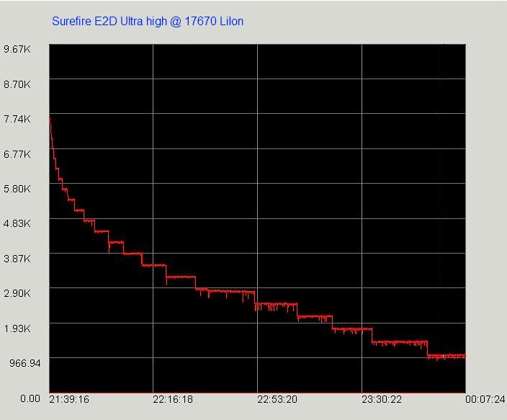This screenshot has height=420, width=507.
Task: Click the 00:07:24 time label
Action: tap(485, 399)
